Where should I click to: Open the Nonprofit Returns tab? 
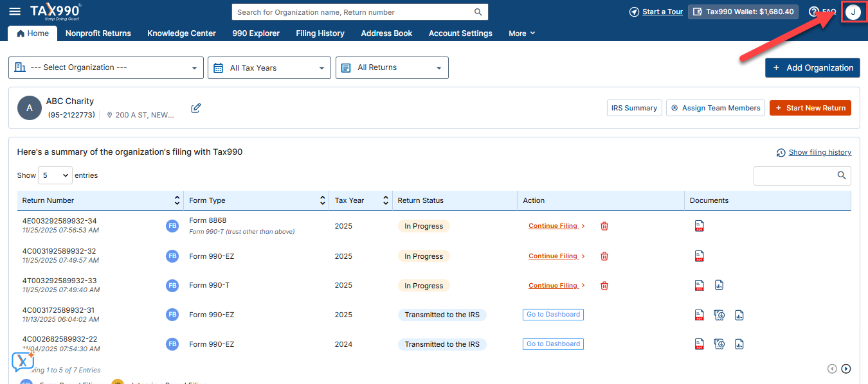pyautogui.click(x=98, y=33)
